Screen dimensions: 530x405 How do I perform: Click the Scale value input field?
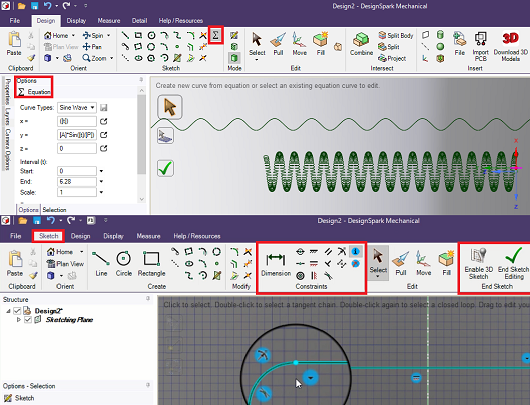pyautogui.click(x=77, y=192)
